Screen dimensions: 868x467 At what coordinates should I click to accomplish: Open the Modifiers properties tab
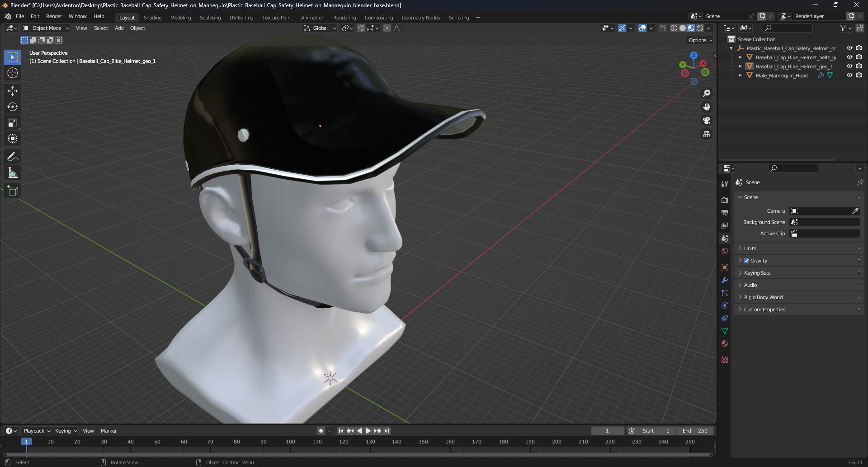tap(725, 280)
